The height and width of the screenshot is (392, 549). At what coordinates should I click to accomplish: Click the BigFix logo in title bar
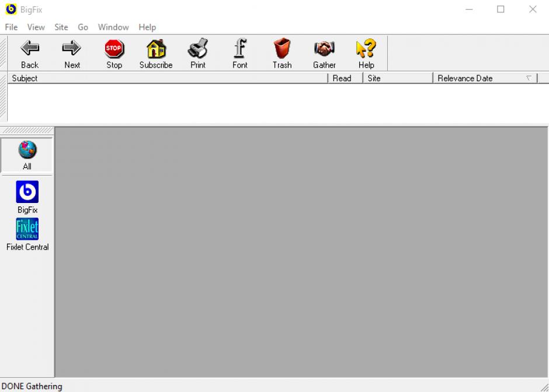(x=11, y=9)
